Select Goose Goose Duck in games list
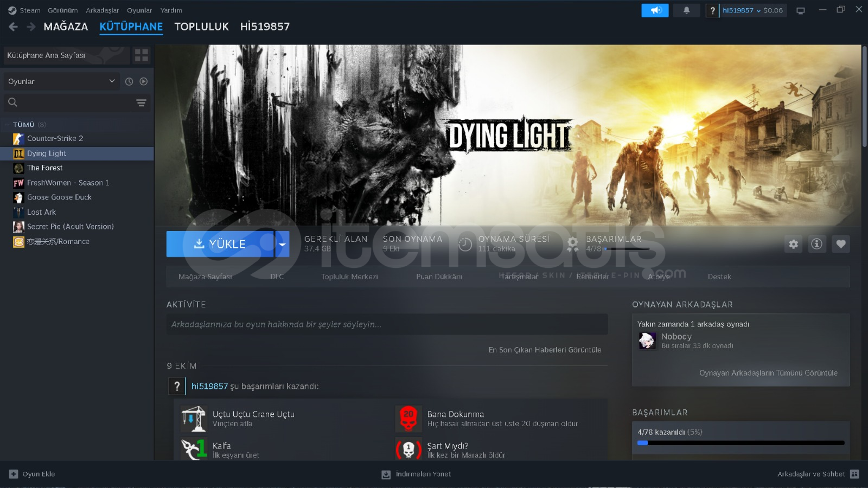 [x=59, y=197]
